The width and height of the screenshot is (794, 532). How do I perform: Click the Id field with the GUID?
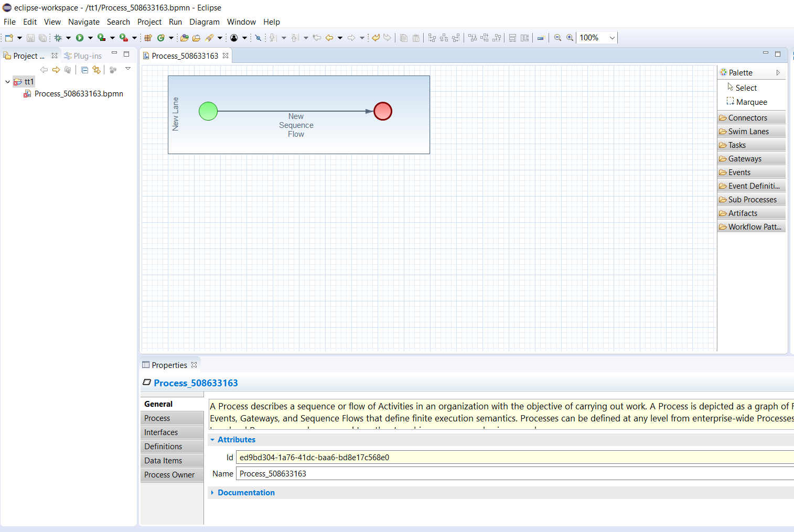[515, 458]
